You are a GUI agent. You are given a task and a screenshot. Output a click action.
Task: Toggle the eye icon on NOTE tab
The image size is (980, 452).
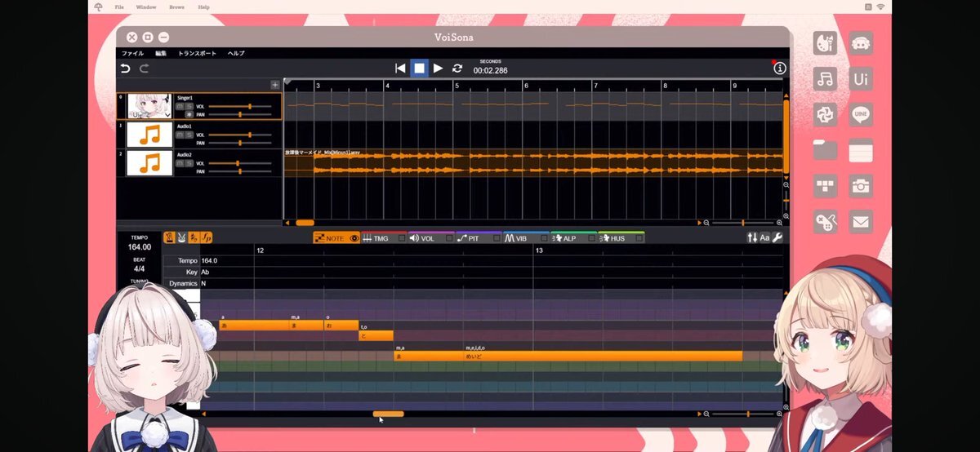pos(354,238)
